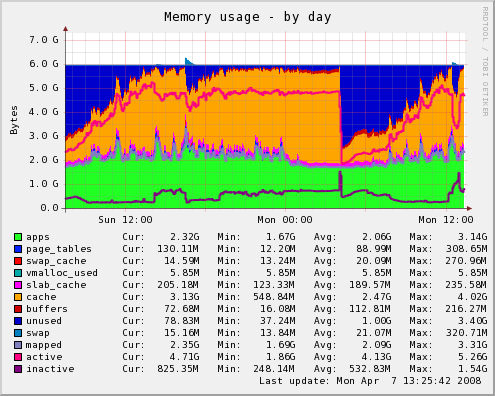This screenshot has height=396, width=495.
Task: Click the teal vmalloc_used legend swatch
Action: [x=18, y=273]
